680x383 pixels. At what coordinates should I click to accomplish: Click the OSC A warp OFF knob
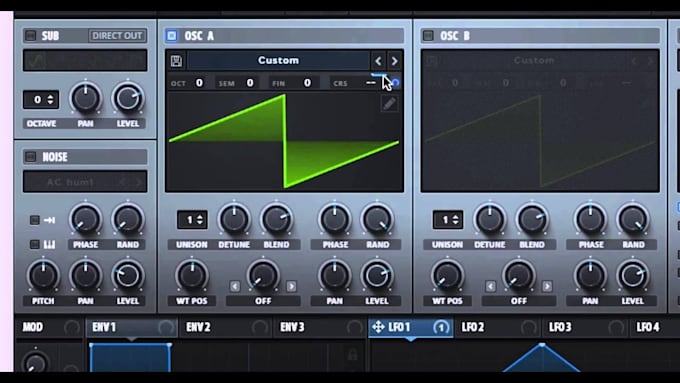pos(263,275)
